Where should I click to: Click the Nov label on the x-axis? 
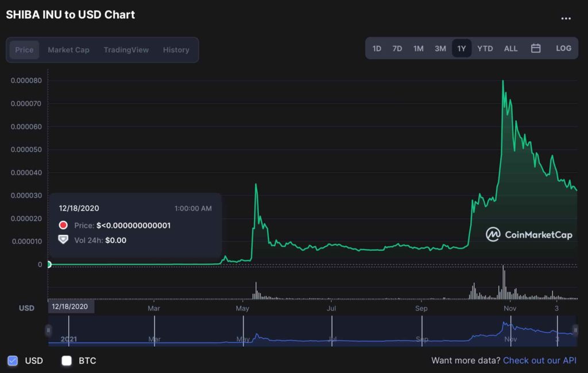510,309
